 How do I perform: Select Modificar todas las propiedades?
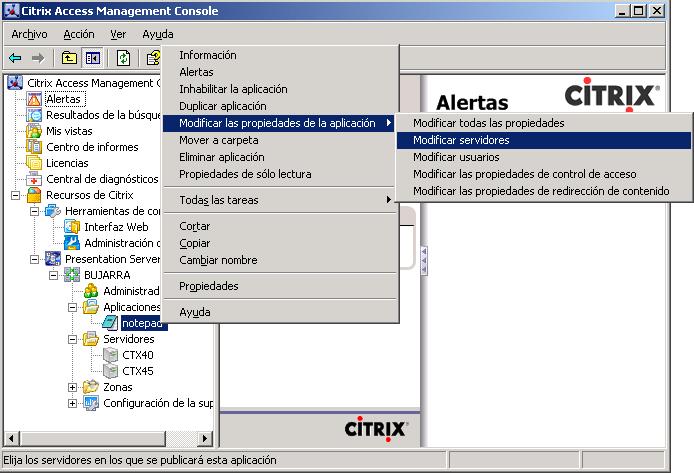coord(544,123)
